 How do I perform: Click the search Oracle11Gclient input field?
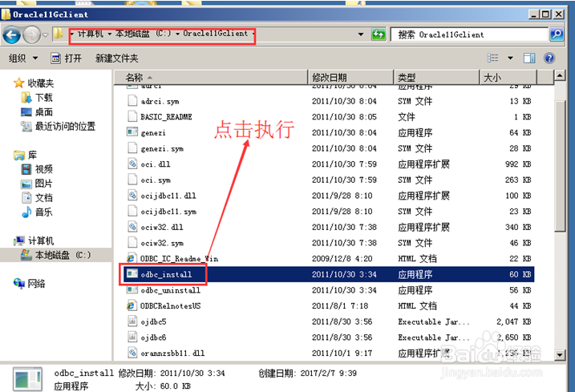pos(469,34)
